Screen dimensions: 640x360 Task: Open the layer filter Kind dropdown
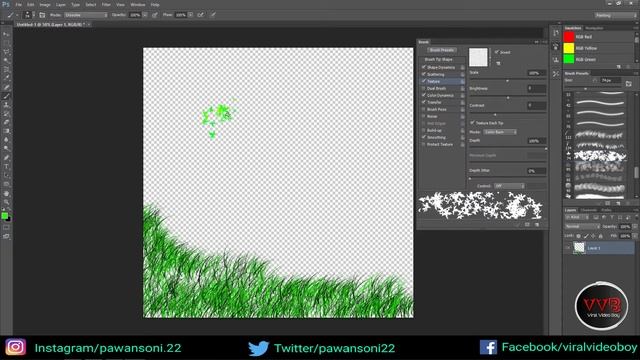tap(578, 217)
